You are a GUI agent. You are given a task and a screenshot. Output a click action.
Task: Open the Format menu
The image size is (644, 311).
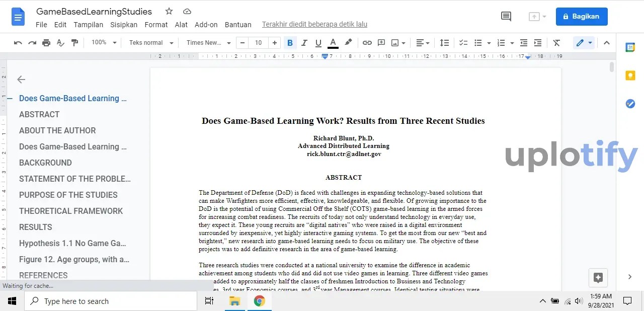tap(156, 25)
